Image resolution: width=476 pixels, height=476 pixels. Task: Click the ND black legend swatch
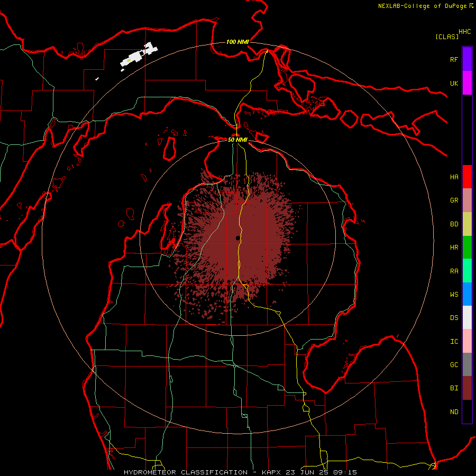click(467, 411)
